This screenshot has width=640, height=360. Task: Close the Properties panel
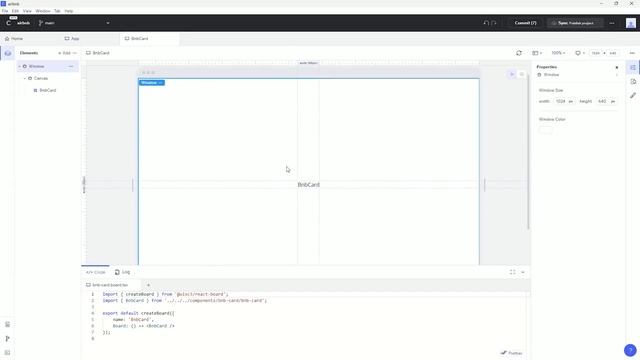tap(617, 67)
